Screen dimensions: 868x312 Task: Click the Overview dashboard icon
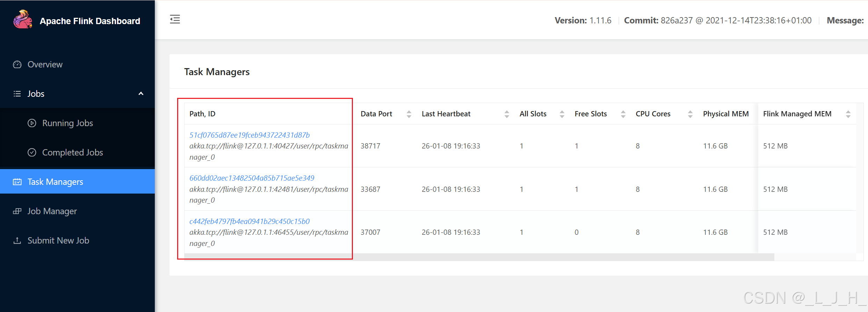click(x=17, y=64)
